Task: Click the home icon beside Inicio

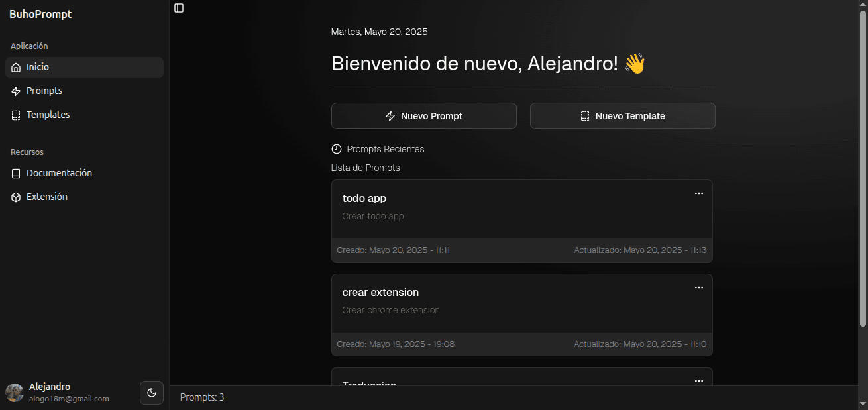Action: coord(16,68)
